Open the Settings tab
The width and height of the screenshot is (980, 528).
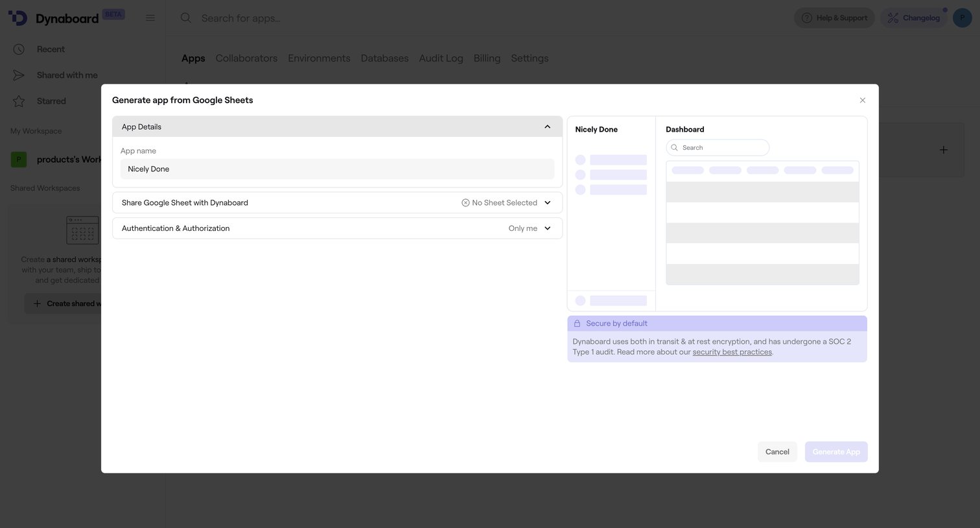[x=530, y=58]
